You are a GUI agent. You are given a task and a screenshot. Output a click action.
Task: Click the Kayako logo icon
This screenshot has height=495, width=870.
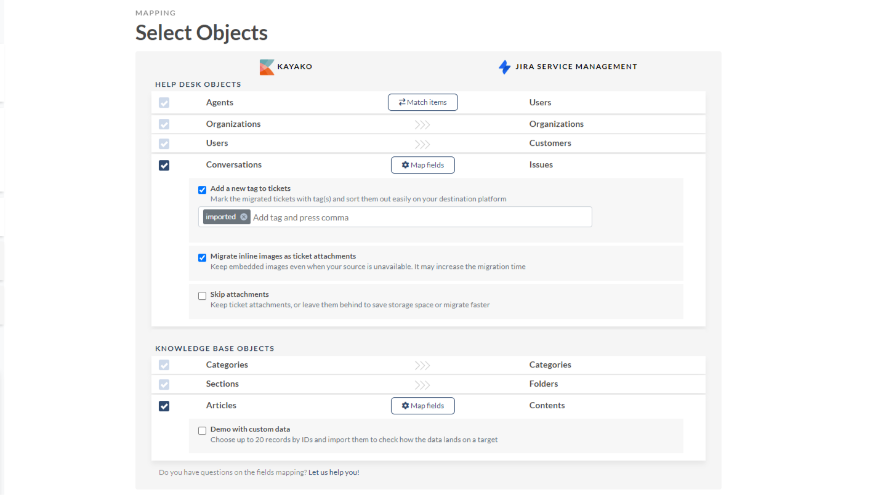(267, 67)
